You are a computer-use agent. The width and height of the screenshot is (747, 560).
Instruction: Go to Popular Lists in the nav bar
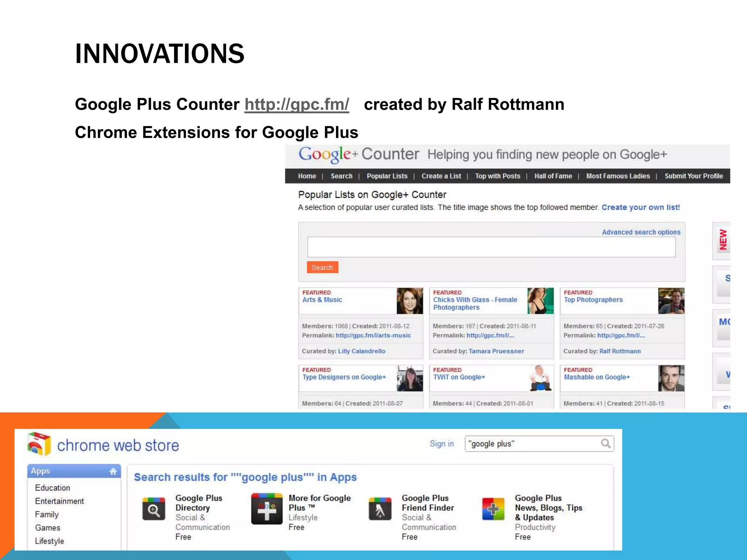tap(387, 176)
